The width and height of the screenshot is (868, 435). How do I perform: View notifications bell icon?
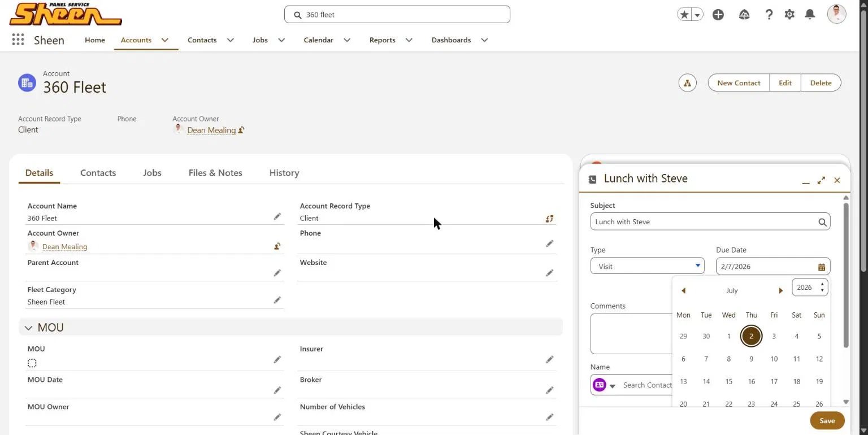pos(810,15)
